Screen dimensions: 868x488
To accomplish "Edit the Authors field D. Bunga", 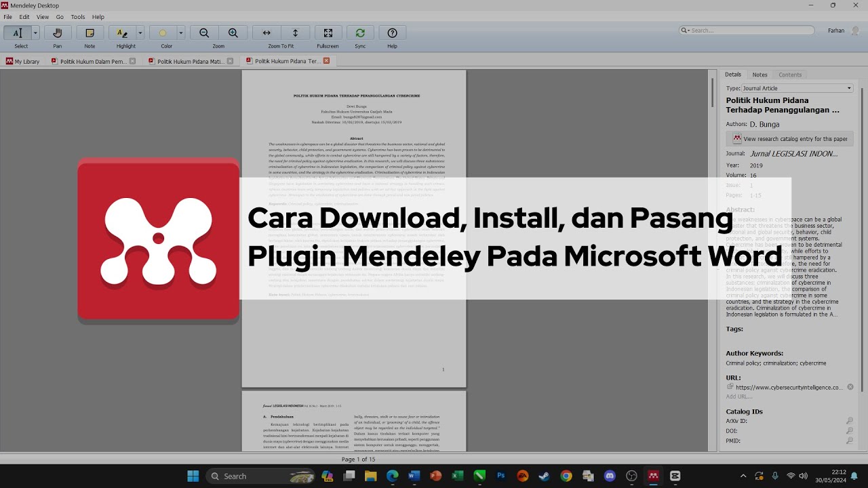I will 765,125.
